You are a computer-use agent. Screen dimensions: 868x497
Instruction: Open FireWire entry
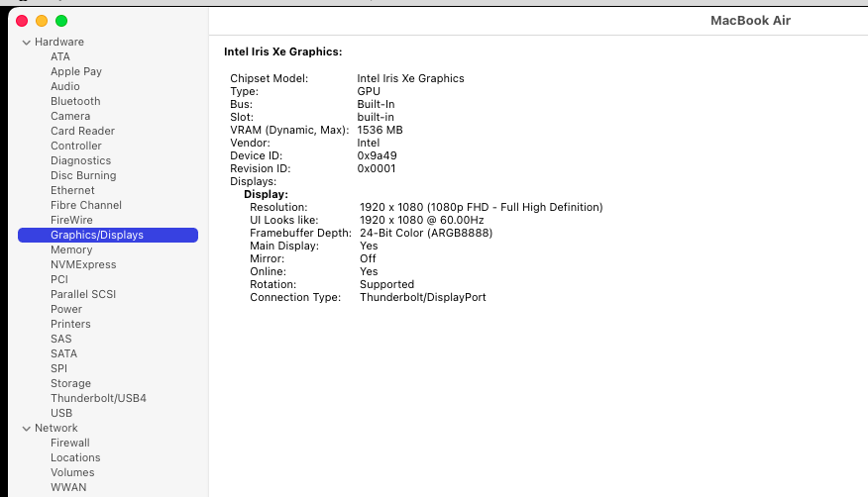pyautogui.click(x=72, y=220)
